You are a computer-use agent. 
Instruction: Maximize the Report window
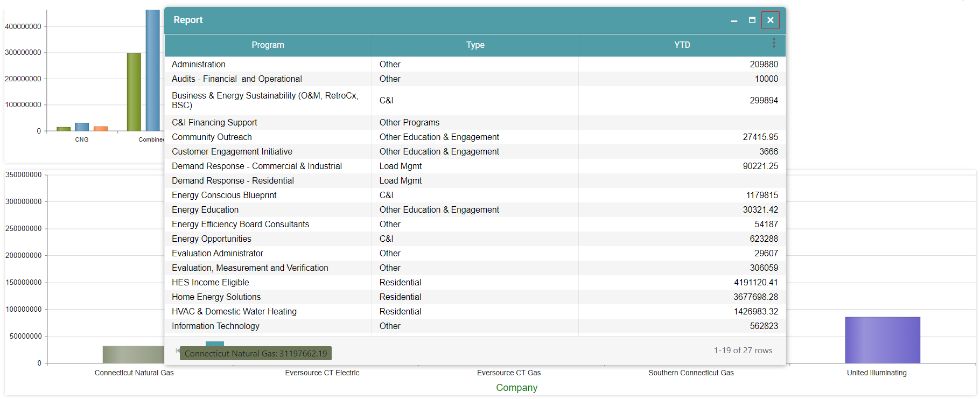[x=752, y=20]
